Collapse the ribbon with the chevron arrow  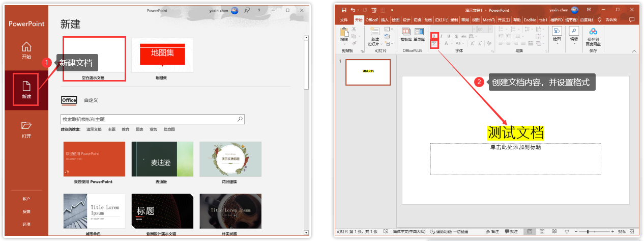[x=634, y=51]
